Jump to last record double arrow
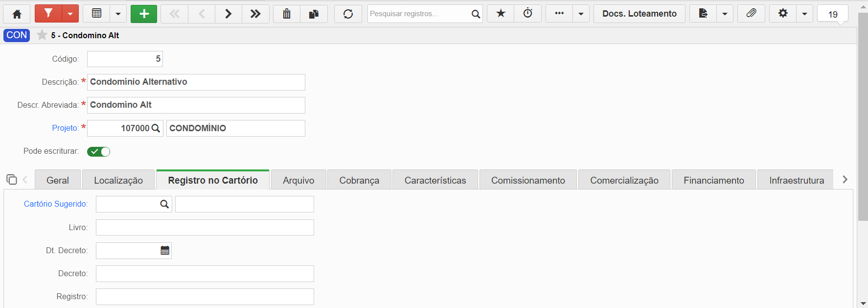The image size is (868, 308). pyautogui.click(x=255, y=14)
